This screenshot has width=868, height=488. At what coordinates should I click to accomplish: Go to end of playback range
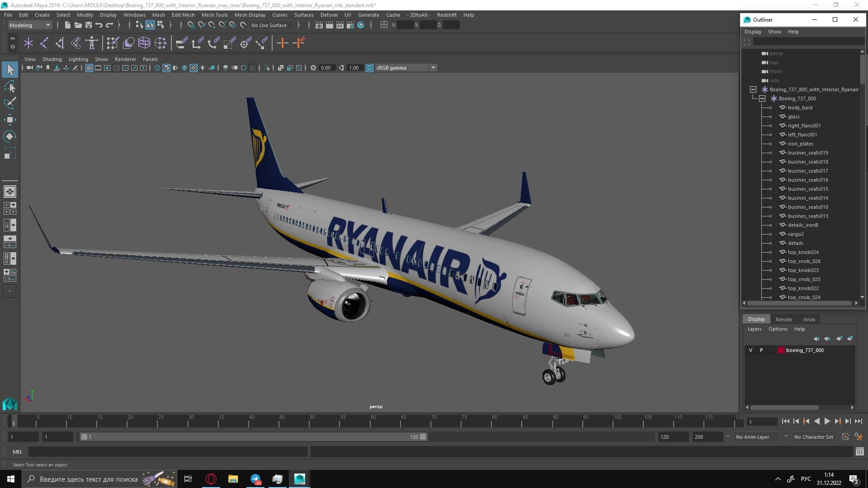(x=858, y=421)
